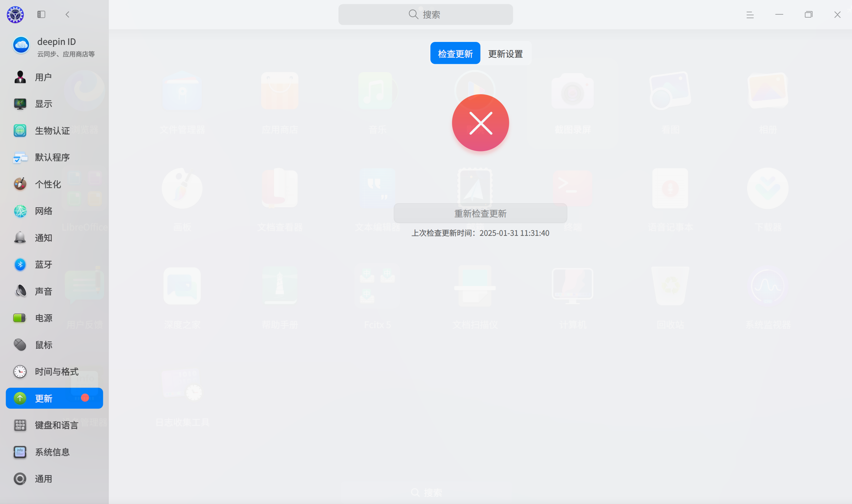852x504 pixels.
Task: Open 键盘和语言 keyboard icon
Action: 20,425
